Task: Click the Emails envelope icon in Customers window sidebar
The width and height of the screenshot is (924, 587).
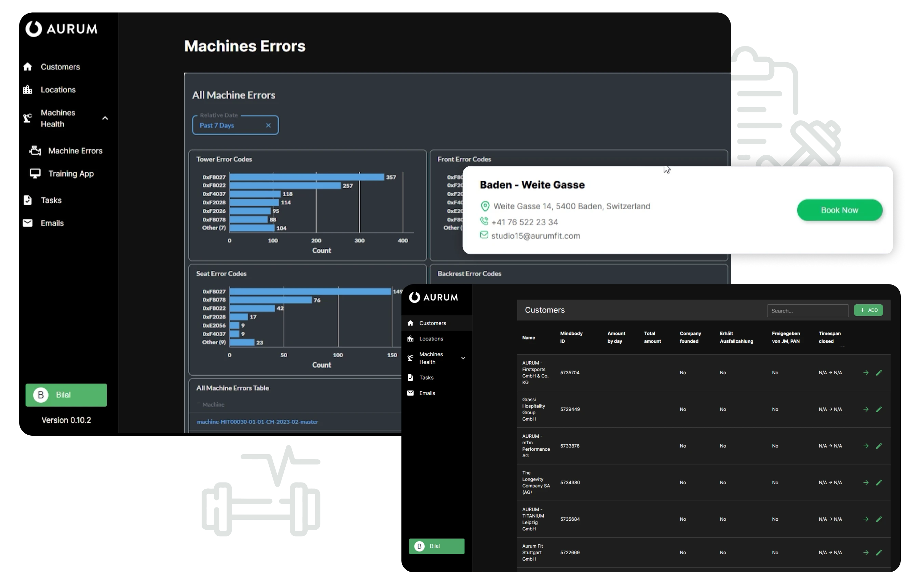Action: pos(410,393)
